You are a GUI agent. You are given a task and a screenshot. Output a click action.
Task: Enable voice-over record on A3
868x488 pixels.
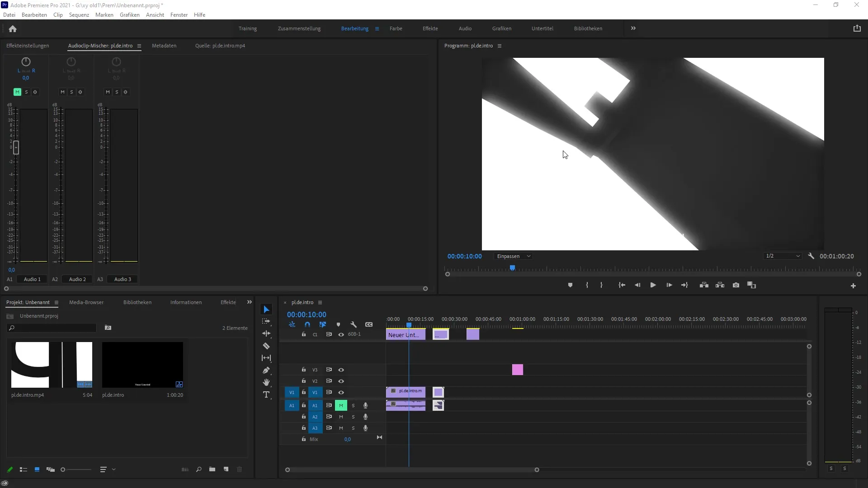(365, 428)
